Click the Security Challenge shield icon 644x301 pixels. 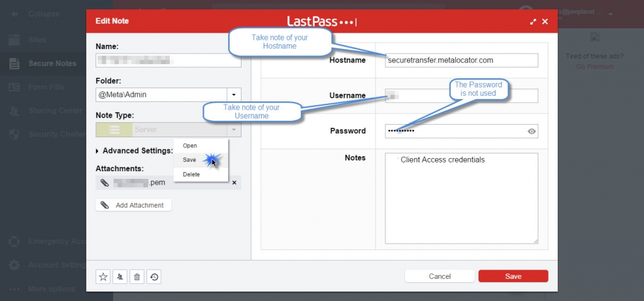coord(14,135)
